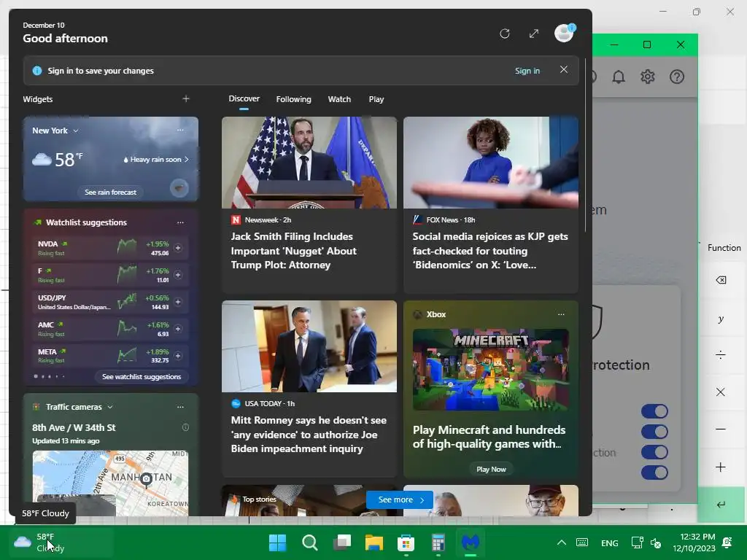Open Windows Start menu
The image size is (747, 560).
click(277, 542)
